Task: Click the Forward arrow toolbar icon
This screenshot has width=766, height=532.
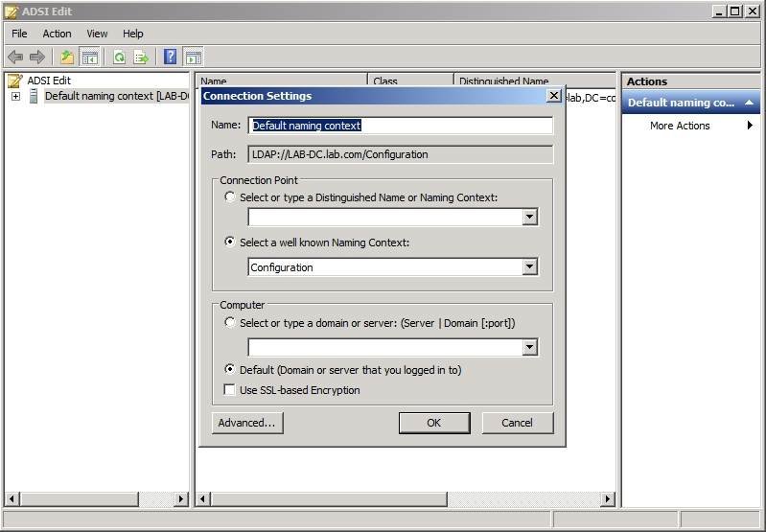Action: click(x=37, y=58)
